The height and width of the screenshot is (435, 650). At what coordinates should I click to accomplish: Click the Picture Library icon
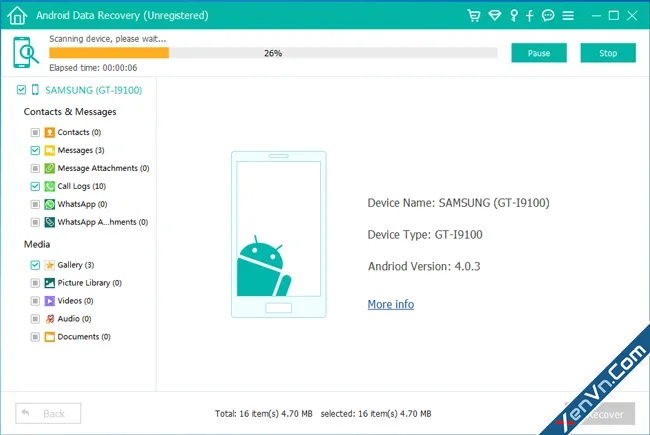[49, 283]
